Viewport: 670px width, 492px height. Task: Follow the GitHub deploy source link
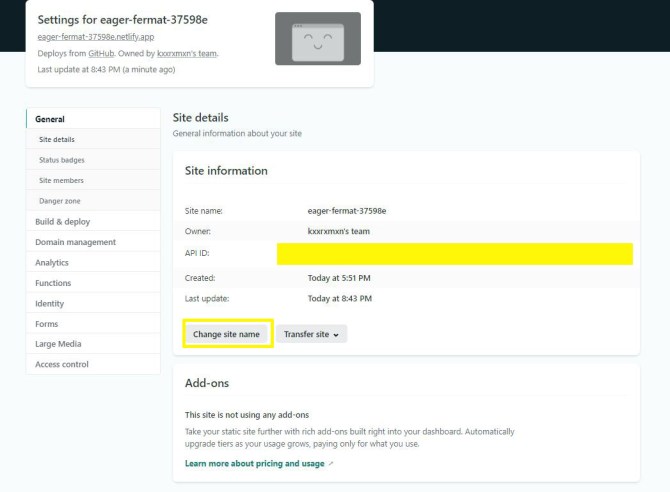[x=101, y=53]
